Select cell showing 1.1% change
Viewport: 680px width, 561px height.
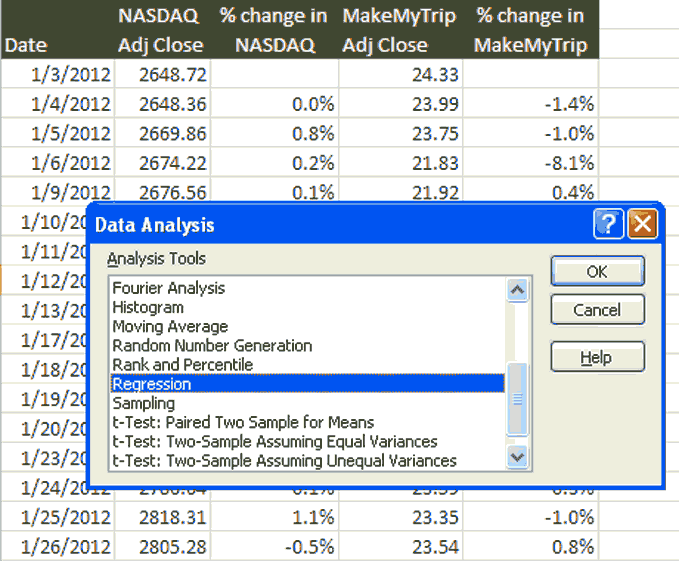(x=274, y=517)
